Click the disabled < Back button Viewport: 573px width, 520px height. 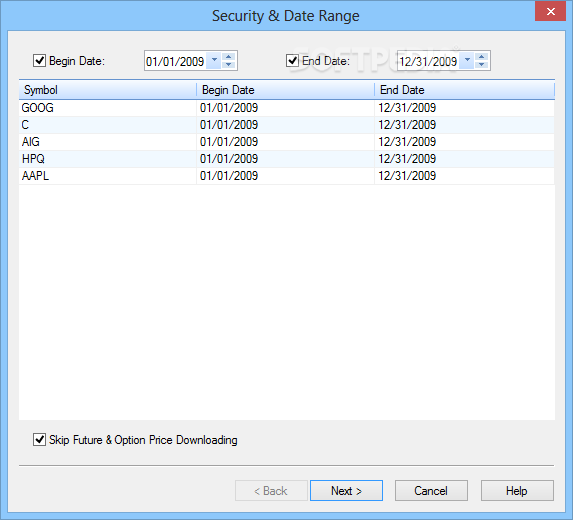click(x=271, y=490)
